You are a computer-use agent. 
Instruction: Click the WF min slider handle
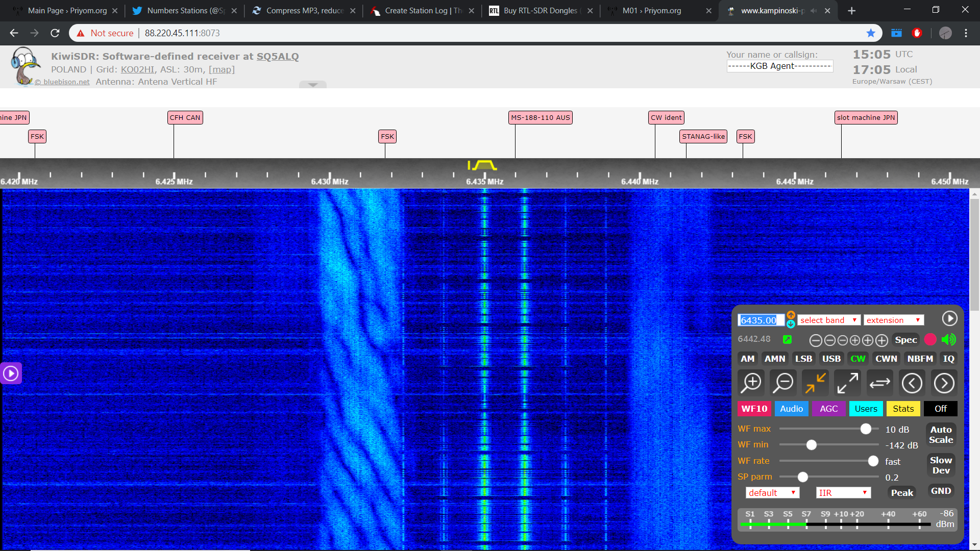click(811, 445)
